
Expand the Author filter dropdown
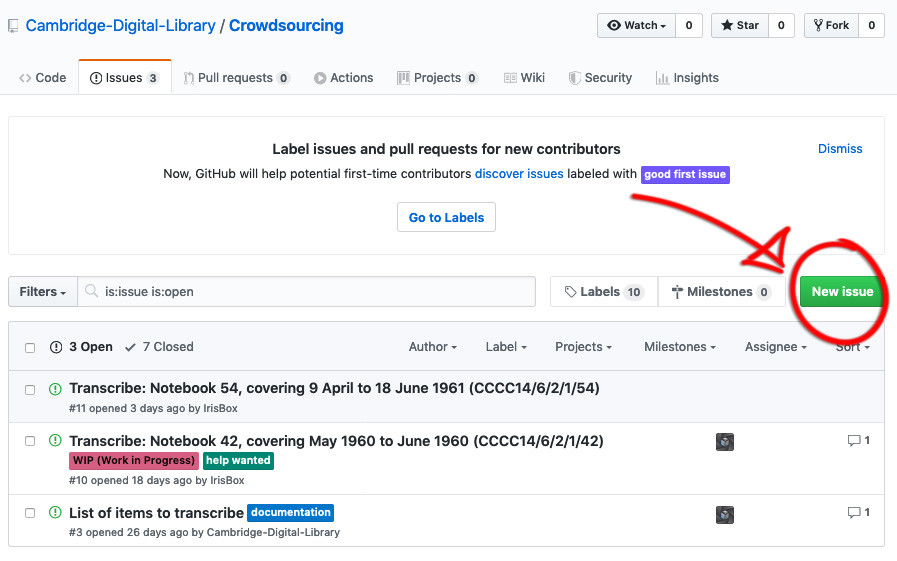432,347
